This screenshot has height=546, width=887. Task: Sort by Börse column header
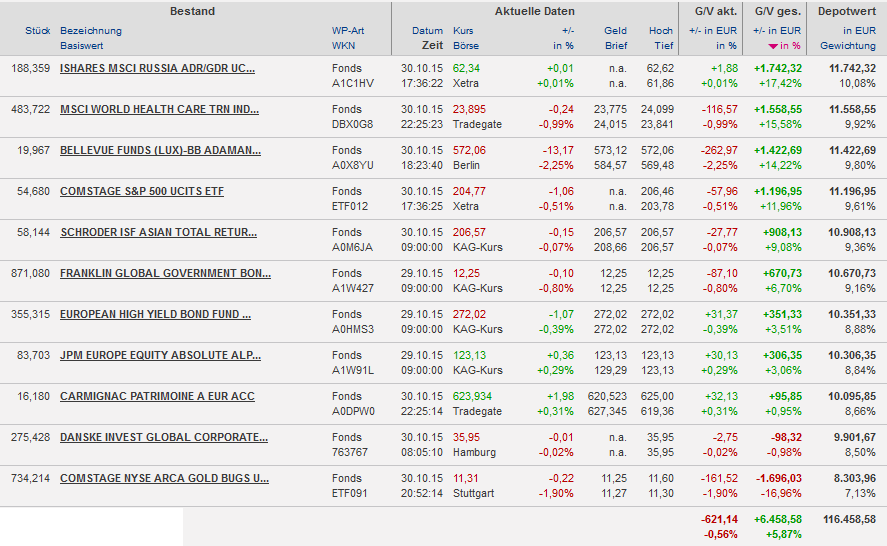pos(466,46)
